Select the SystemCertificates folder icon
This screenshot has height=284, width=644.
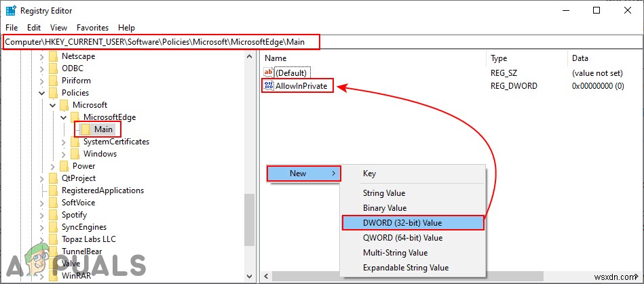[x=75, y=142]
